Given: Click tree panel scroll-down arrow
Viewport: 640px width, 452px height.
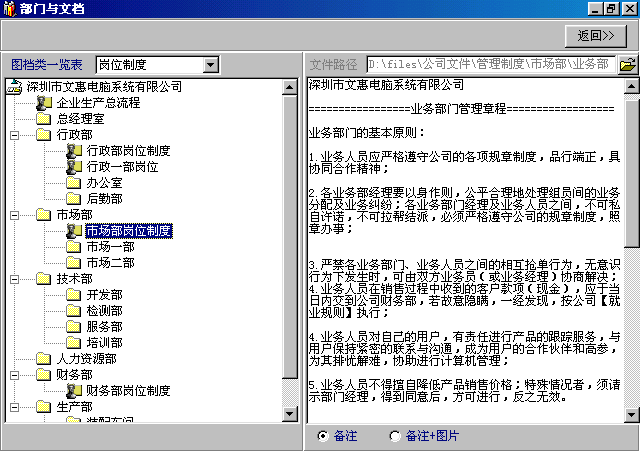Looking at the screenshot, I should [x=290, y=414].
